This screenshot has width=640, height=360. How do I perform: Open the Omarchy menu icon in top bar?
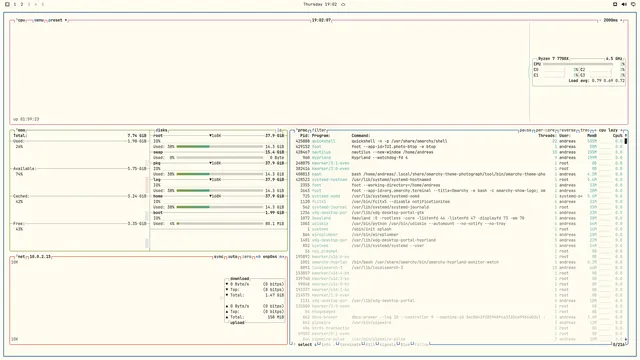7,4
